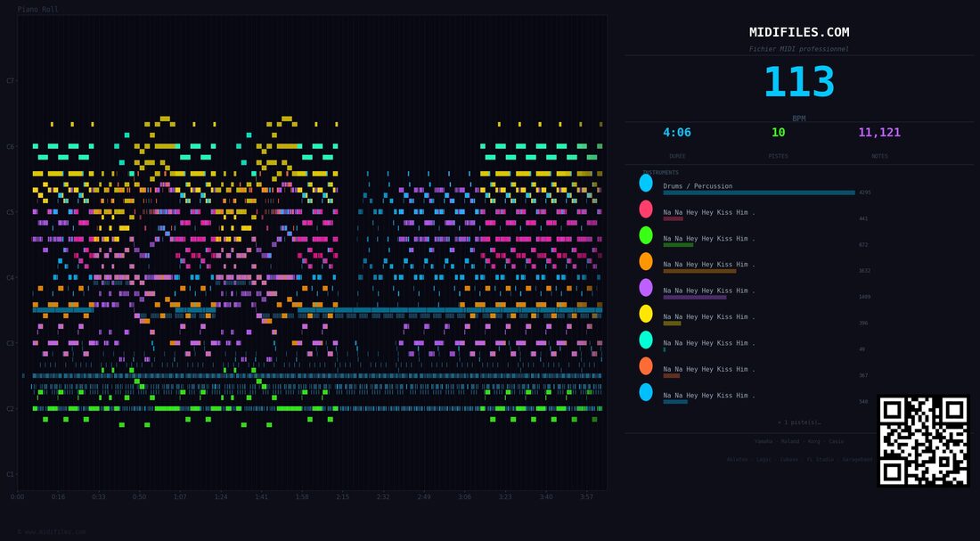Click the note count value 548

(864, 402)
